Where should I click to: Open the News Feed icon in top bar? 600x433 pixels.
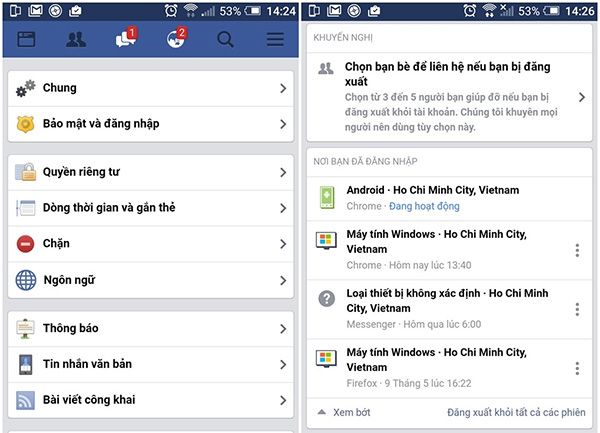26,39
